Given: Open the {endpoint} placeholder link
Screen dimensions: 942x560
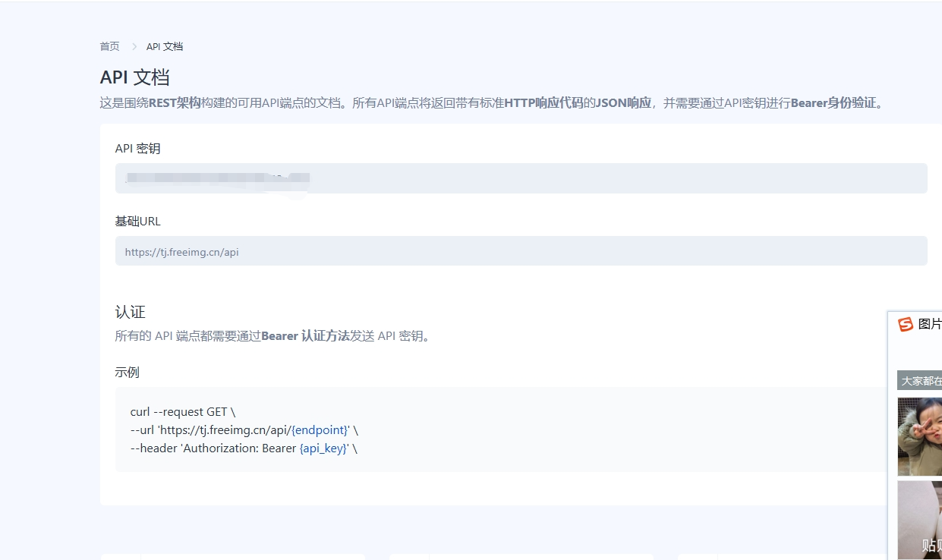Looking at the screenshot, I should pyautogui.click(x=320, y=429).
